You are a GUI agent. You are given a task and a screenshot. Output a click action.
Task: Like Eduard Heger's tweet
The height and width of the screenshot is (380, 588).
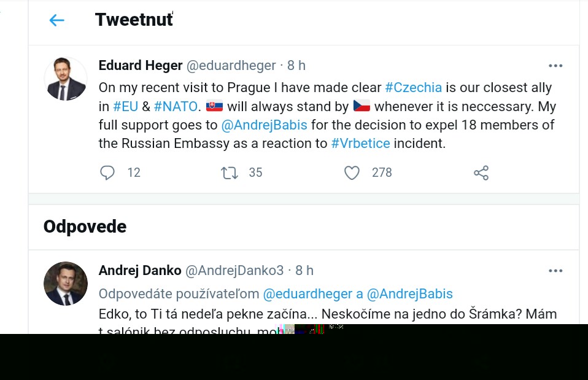tap(352, 173)
